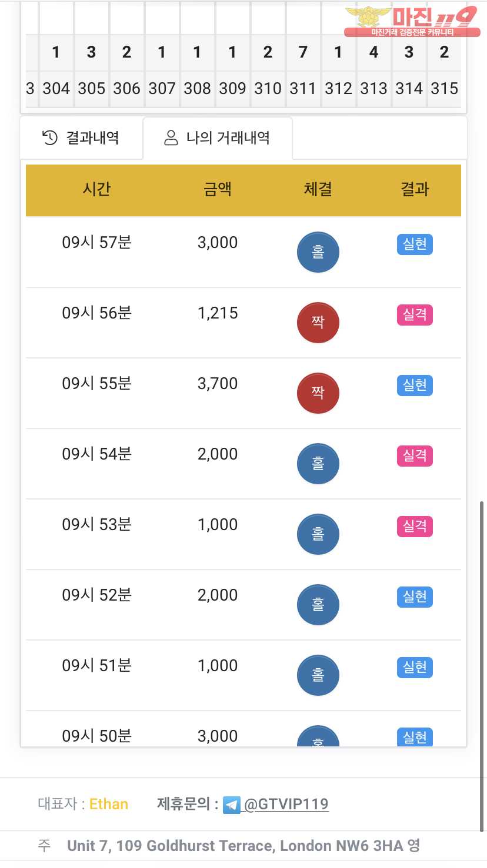Click the person icon on 나의 거래내역 tab
Image resolution: width=487 pixels, height=868 pixels.
(x=171, y=138)
